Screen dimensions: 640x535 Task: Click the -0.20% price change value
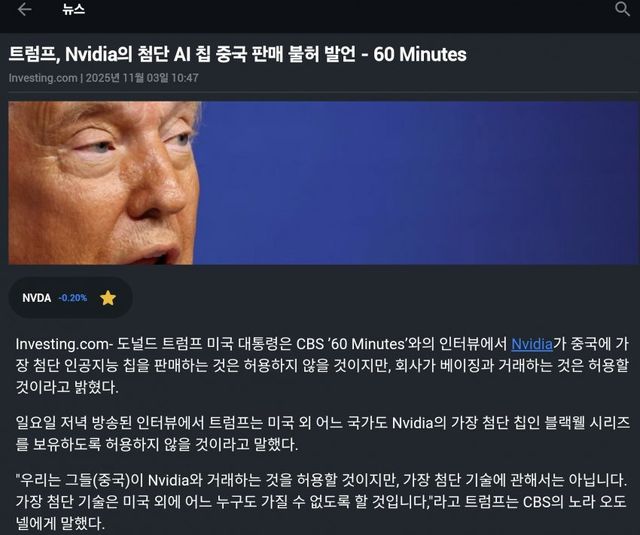tap(73, 298)
